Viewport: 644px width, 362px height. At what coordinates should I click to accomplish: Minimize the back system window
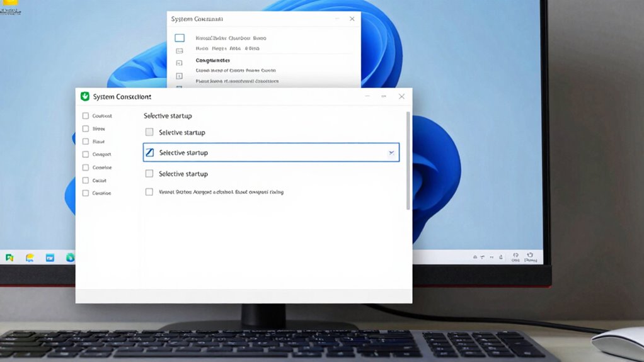click(x=337, y=19)
